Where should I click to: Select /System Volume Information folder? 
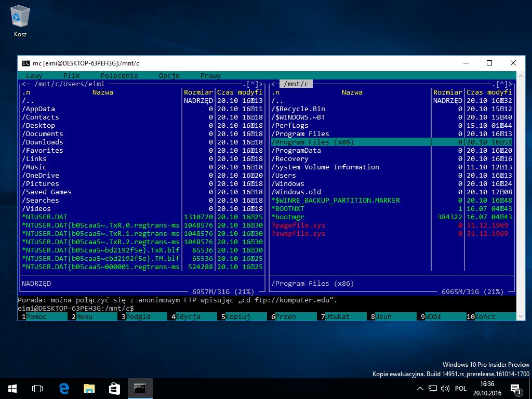392,167
